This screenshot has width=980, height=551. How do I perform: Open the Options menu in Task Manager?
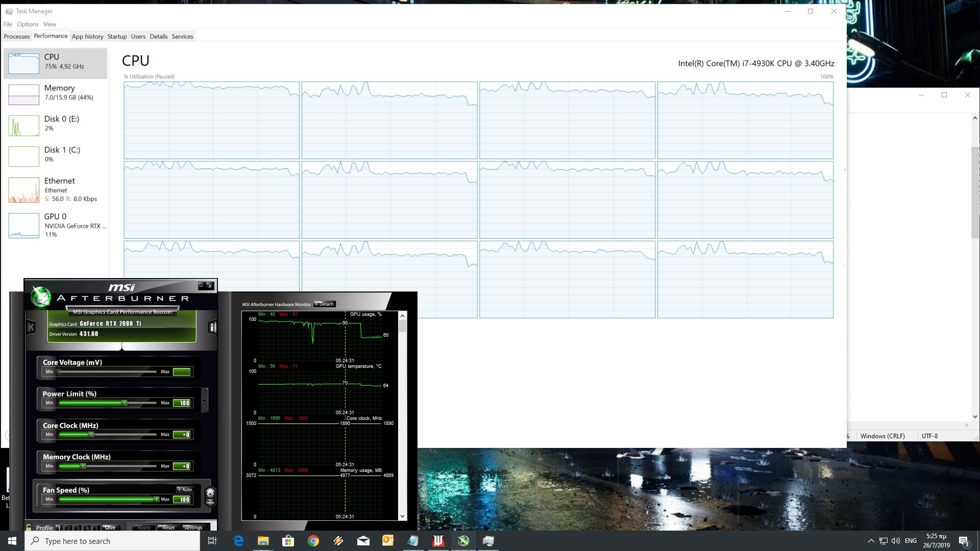click(28, 24)
